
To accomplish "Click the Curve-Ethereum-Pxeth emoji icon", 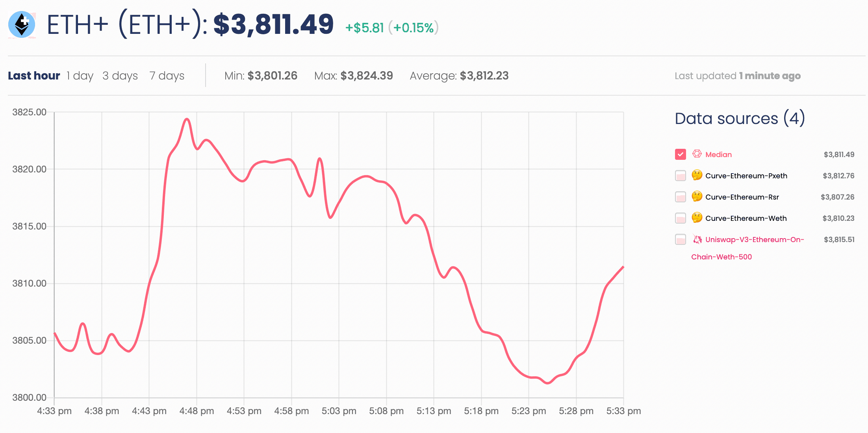I will click(697, 175).
